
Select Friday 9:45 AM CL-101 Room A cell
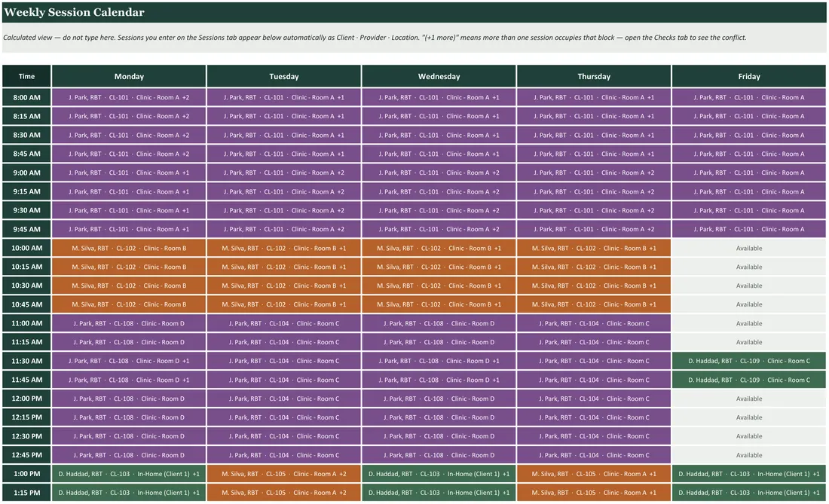[748, 229]
